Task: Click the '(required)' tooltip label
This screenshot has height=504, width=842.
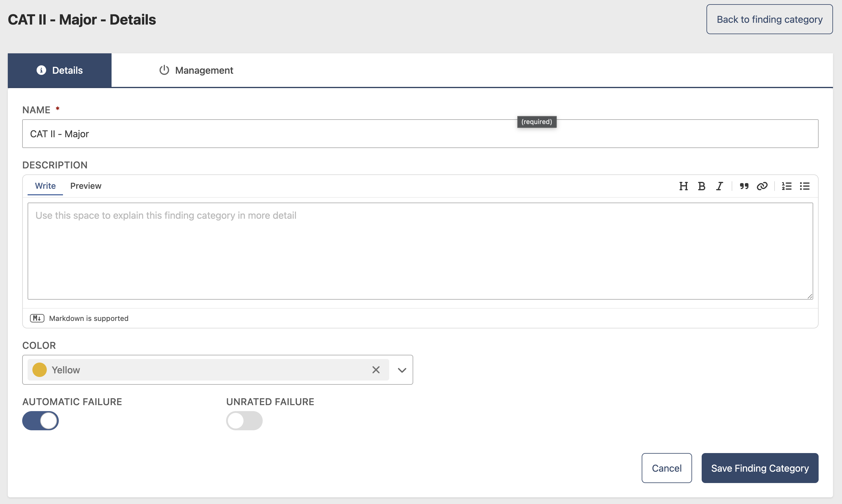Action: pos(537,122)
